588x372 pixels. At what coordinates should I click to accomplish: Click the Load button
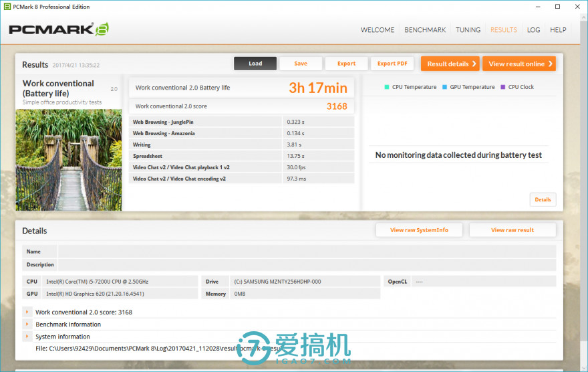[255, 64]
